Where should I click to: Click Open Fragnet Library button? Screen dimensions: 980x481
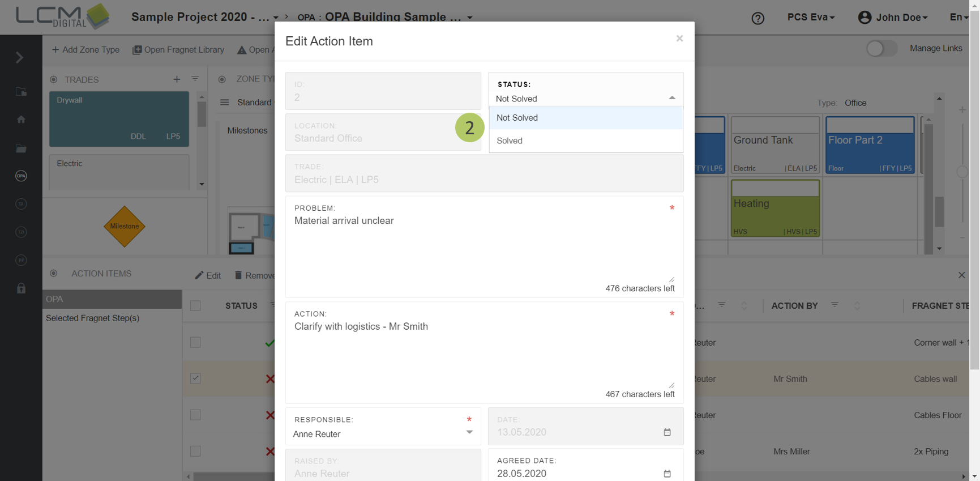tap(178, 50)
